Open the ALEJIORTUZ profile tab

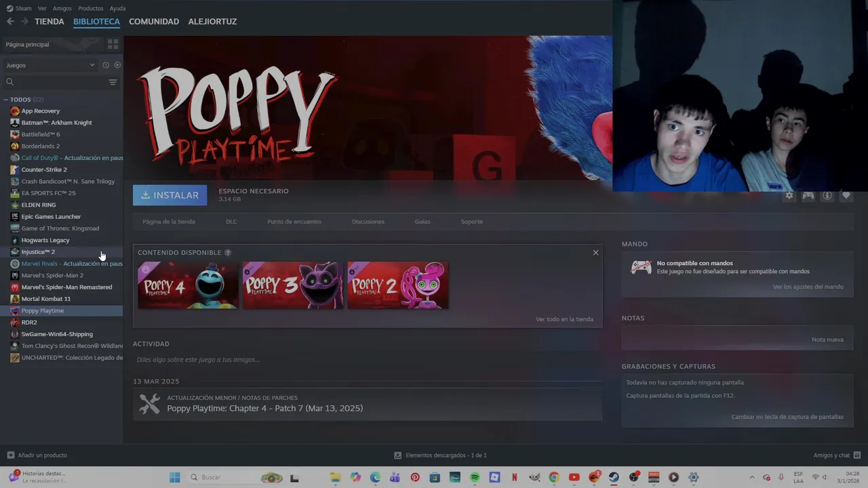click(212, 22)
